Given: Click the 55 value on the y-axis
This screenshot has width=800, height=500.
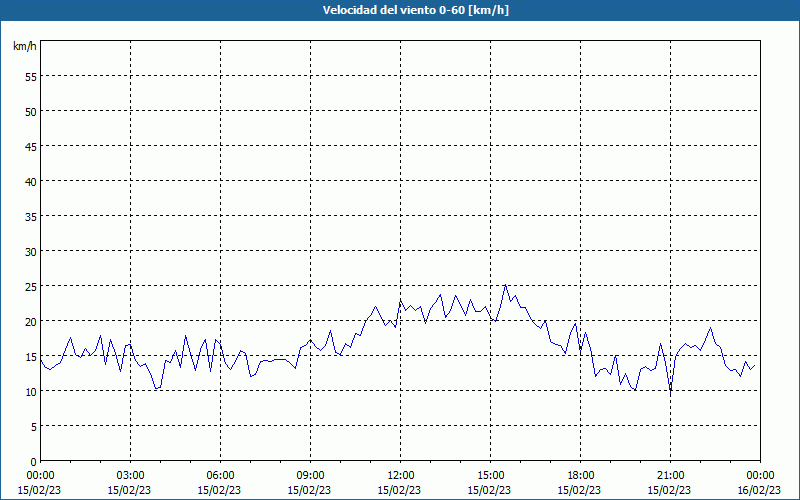Looking at the screenshot, I should click(x=31, y=77).
